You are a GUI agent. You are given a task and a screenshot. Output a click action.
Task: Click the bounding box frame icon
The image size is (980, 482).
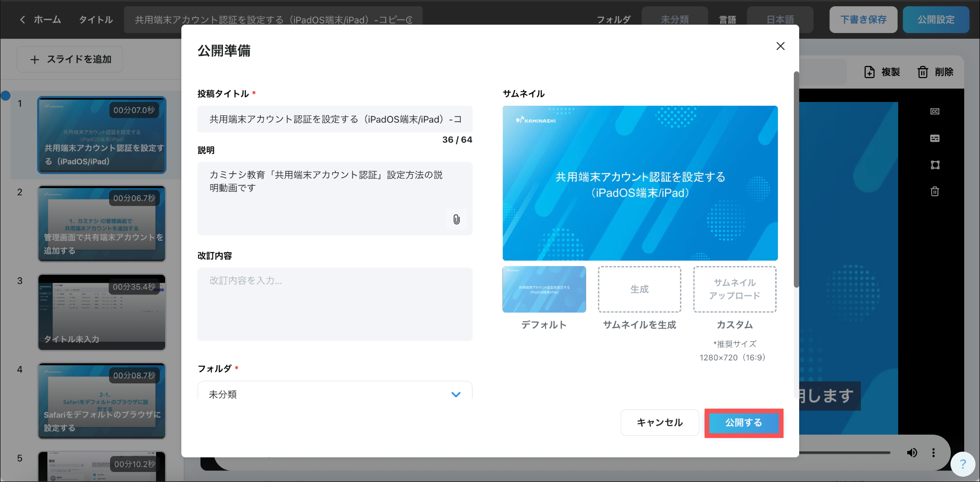coord(935,165)
